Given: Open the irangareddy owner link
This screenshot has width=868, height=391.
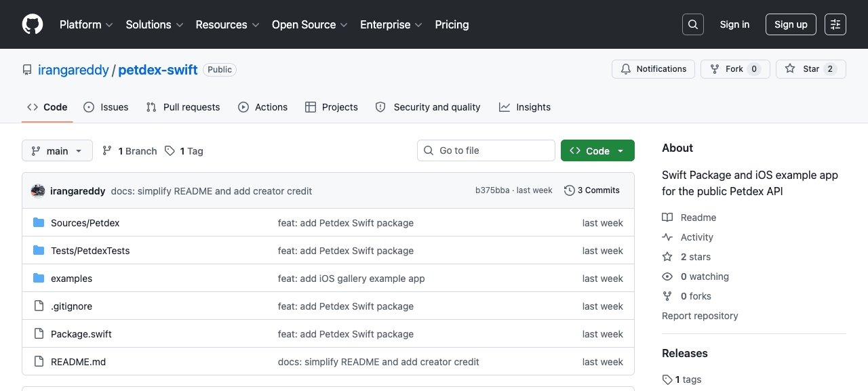Looking at the screenshot, I should tap(73, 70).
